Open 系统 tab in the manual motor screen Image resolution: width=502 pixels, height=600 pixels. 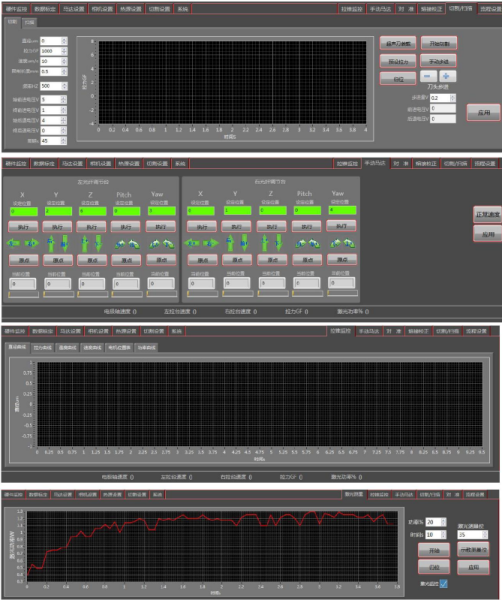(x=180, y=163)
